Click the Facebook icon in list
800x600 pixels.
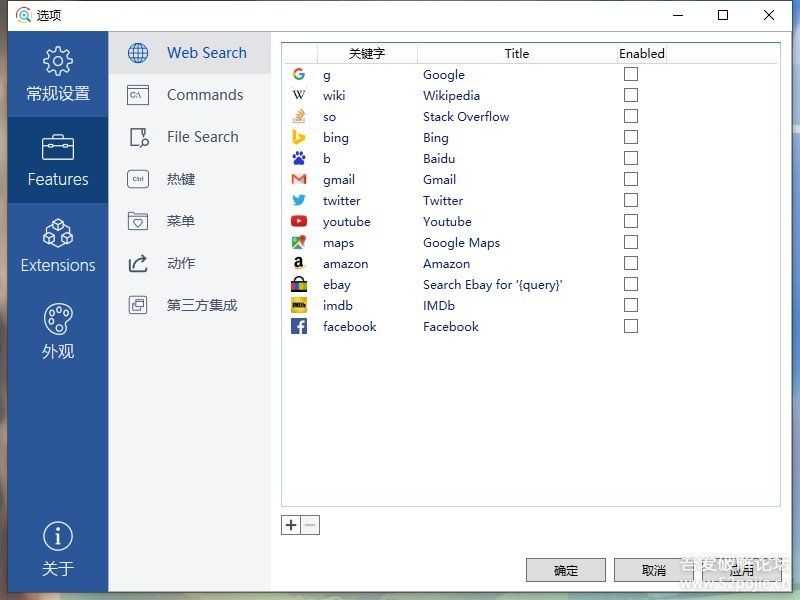click(x=299, y=326)
